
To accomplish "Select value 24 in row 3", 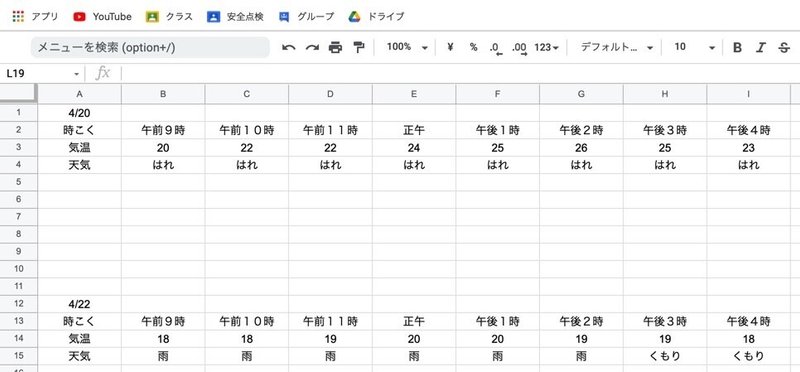I will [414, 147].
